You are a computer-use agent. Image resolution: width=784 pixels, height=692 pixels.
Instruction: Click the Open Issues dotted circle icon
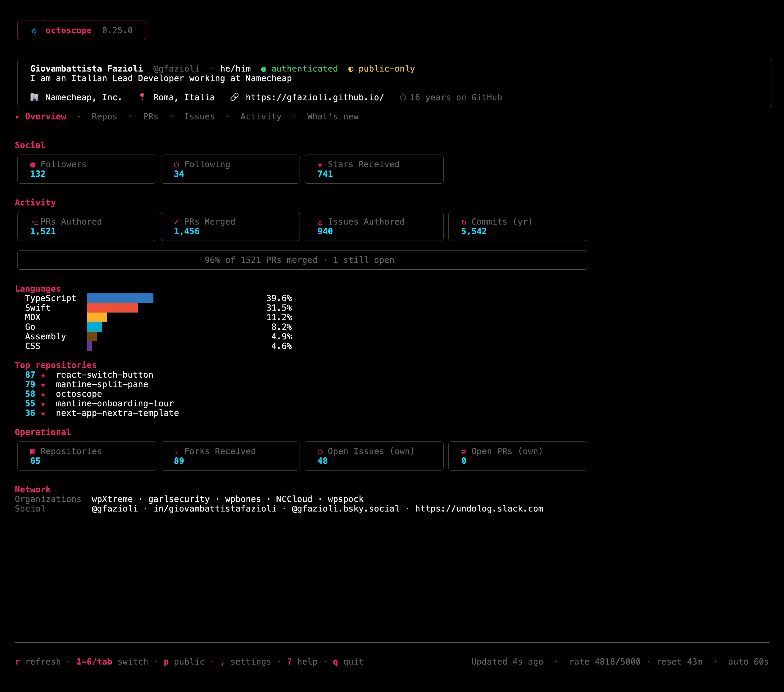pos(320,452)
